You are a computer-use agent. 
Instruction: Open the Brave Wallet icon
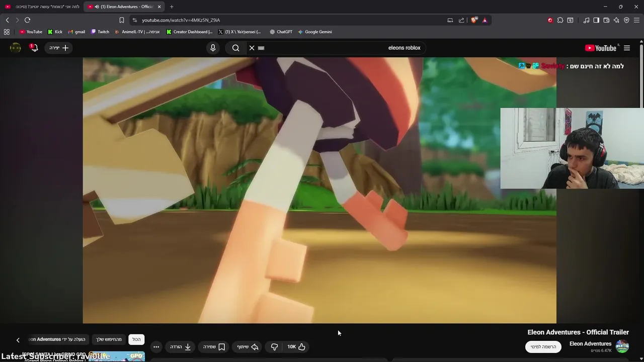606,20
